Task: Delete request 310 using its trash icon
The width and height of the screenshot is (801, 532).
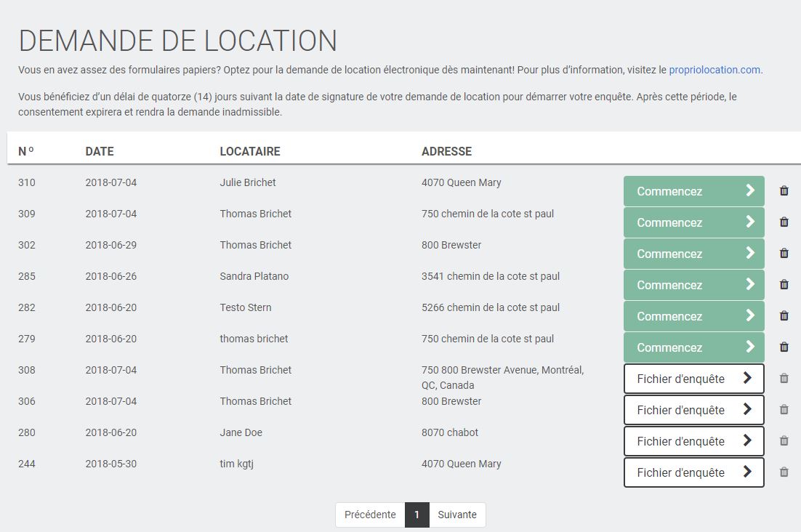Action: point(784,191)
